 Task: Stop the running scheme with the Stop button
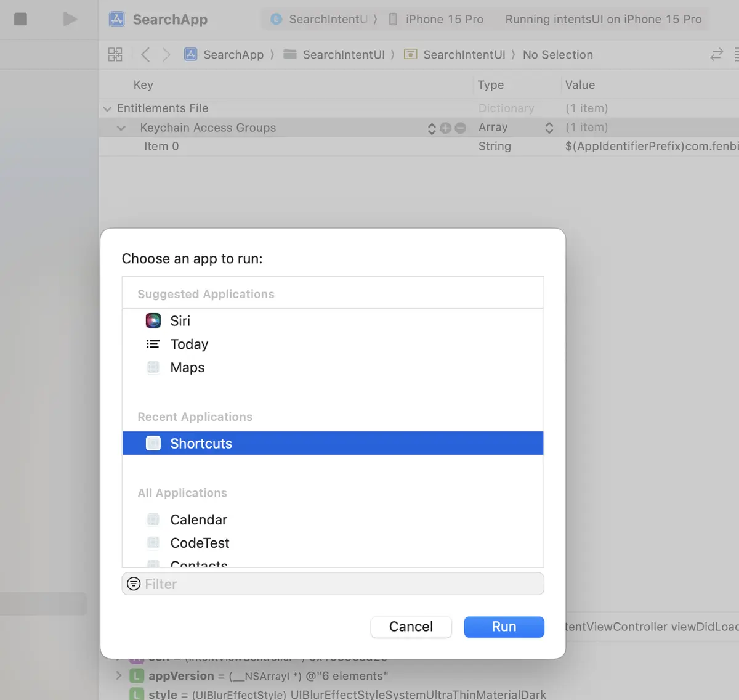click(20, 19)
